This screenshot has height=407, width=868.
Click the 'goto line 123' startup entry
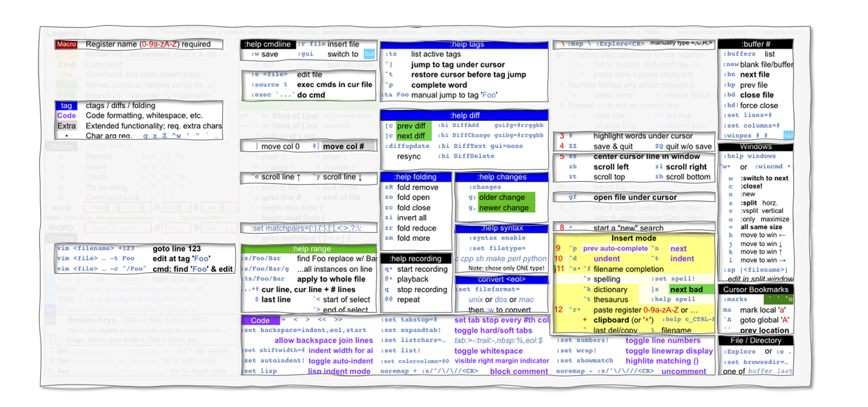coord(176,249)
